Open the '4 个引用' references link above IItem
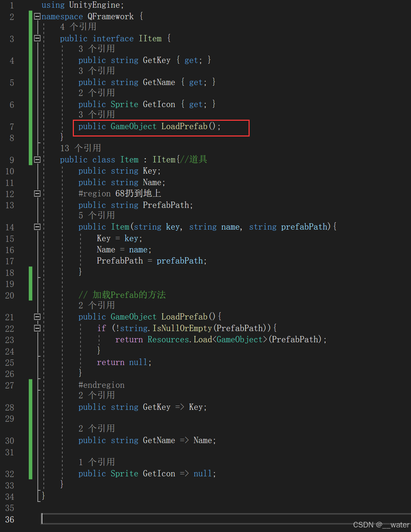The image size is (411, 532). coord(78,27)
